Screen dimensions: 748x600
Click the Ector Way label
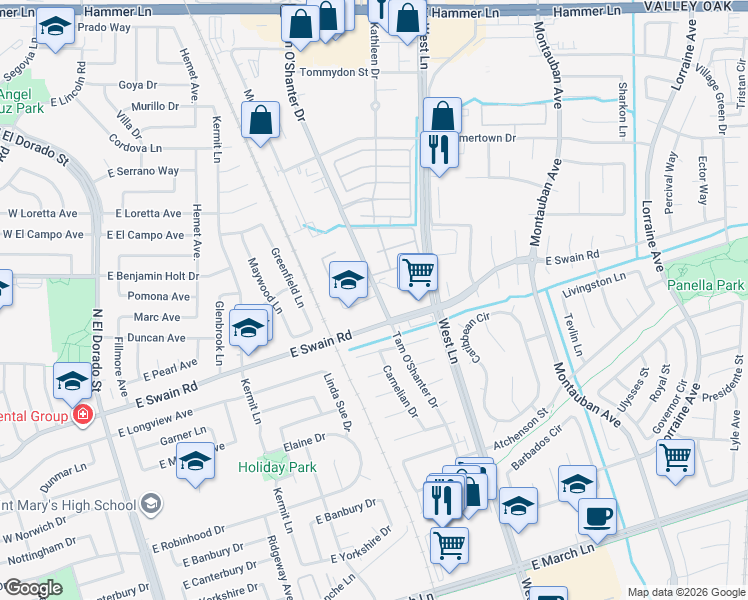click(703, 180)
